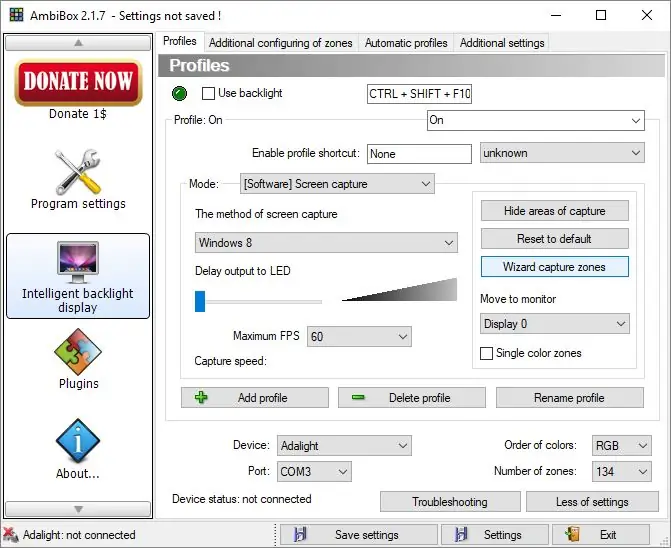Click floppy icon on Settings button

tap(461, 535)
